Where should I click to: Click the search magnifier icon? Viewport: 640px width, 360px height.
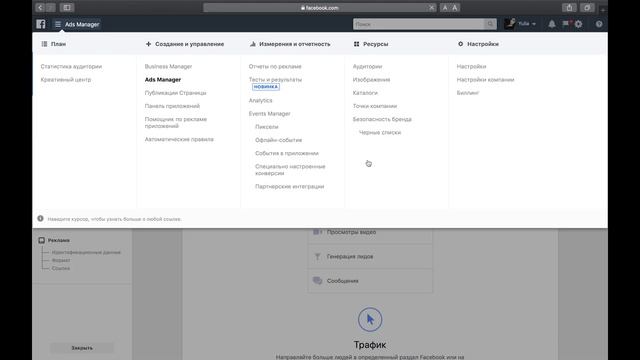[490, 24]
